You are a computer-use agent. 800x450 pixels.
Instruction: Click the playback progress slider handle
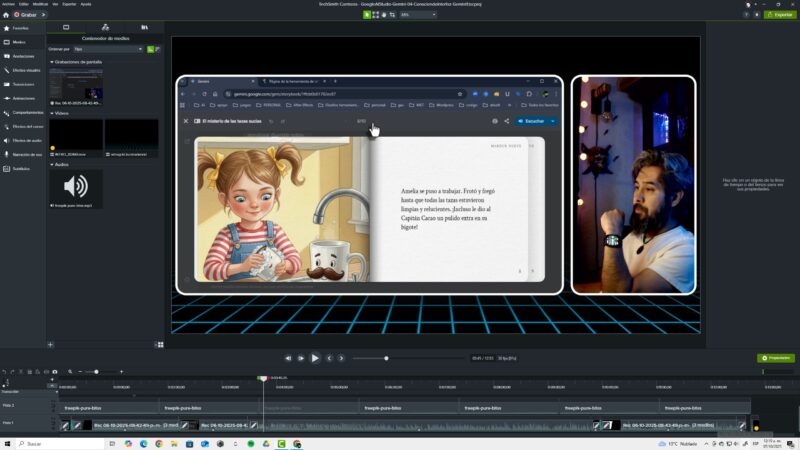[x=386, y=358]
